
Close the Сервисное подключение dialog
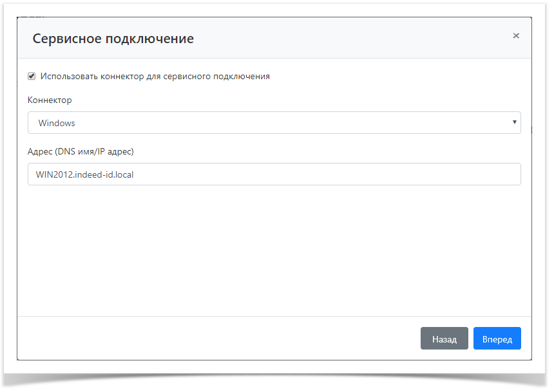point(516,35)
